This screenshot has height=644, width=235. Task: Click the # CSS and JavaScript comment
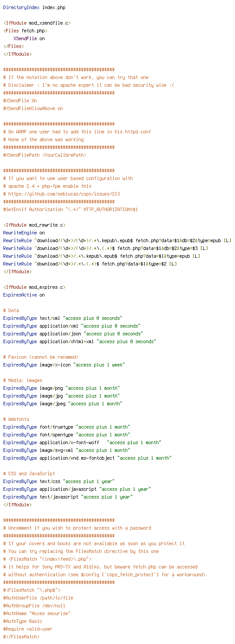[x=29, y=474]
